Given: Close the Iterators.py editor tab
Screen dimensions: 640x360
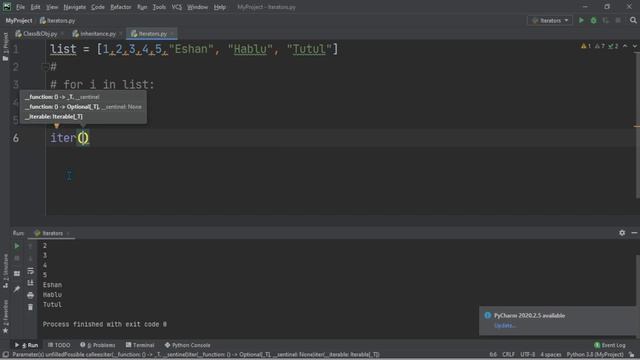Looking at the screenshot, I should (172, 34).
